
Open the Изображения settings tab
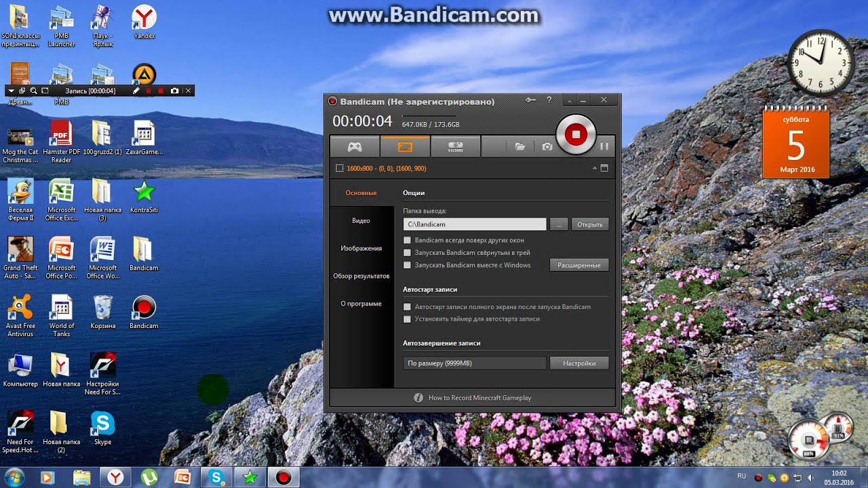click(361, 248)
